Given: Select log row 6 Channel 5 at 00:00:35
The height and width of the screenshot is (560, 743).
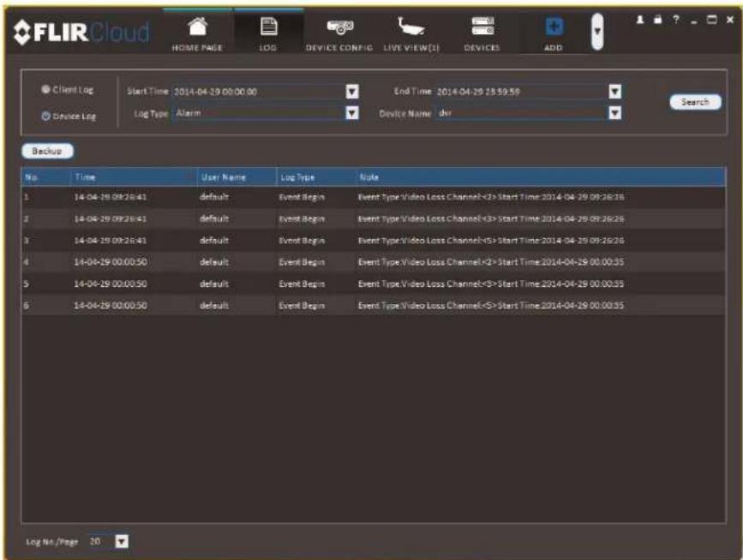Looking at the screenshot, I should point(374,306).
